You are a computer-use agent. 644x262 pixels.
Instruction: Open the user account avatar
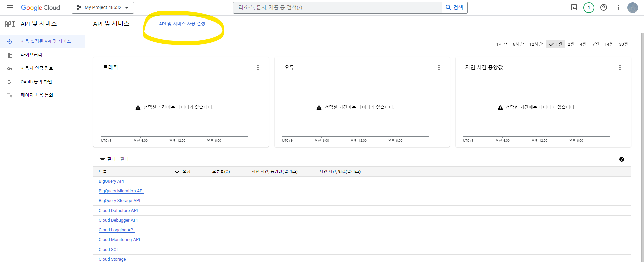[633, 7]
